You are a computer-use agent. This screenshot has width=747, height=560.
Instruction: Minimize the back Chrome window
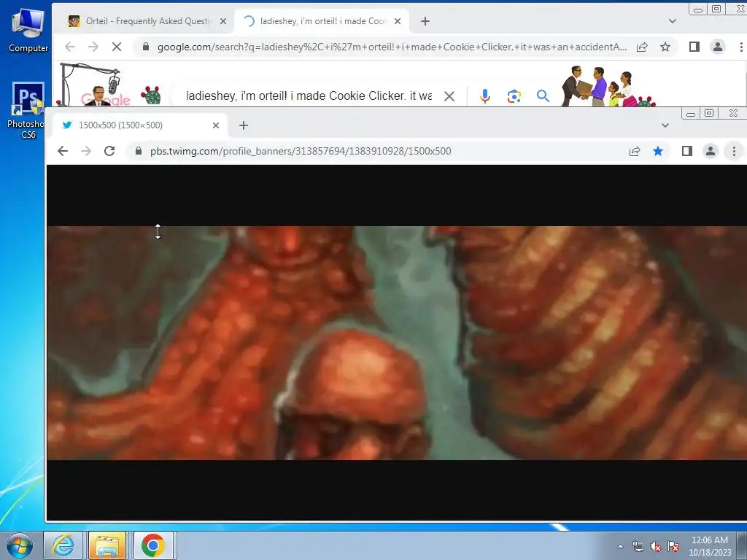click(x=698, y=9)
